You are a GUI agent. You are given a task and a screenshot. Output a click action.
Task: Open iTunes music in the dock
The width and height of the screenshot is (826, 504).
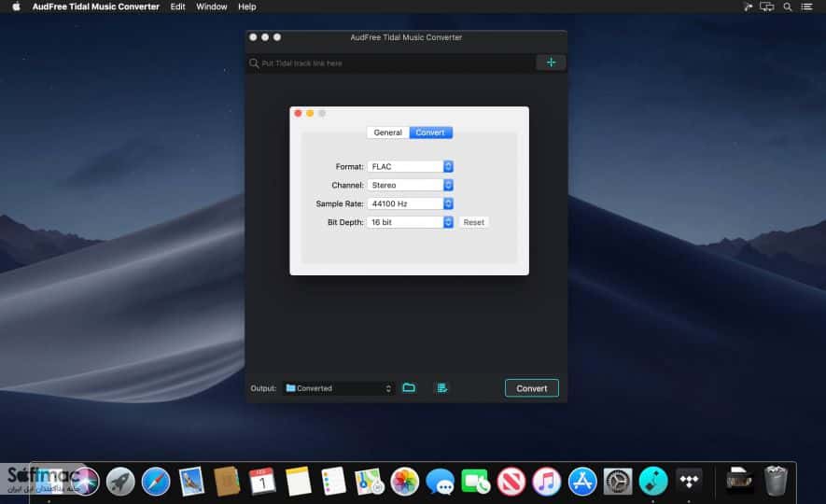[x=547, y=481]
